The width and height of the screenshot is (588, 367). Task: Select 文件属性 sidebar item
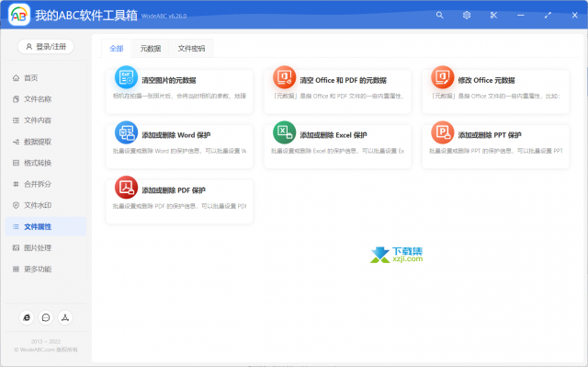tap(46, 226)
